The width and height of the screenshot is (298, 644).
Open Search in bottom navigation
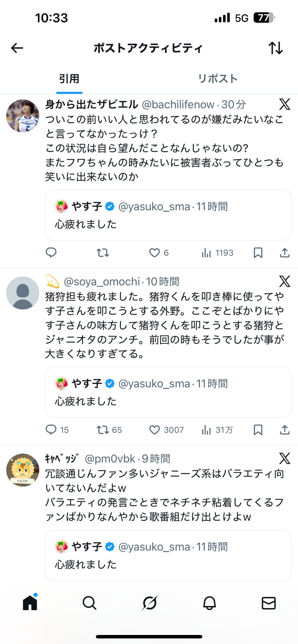click(89, 603)
